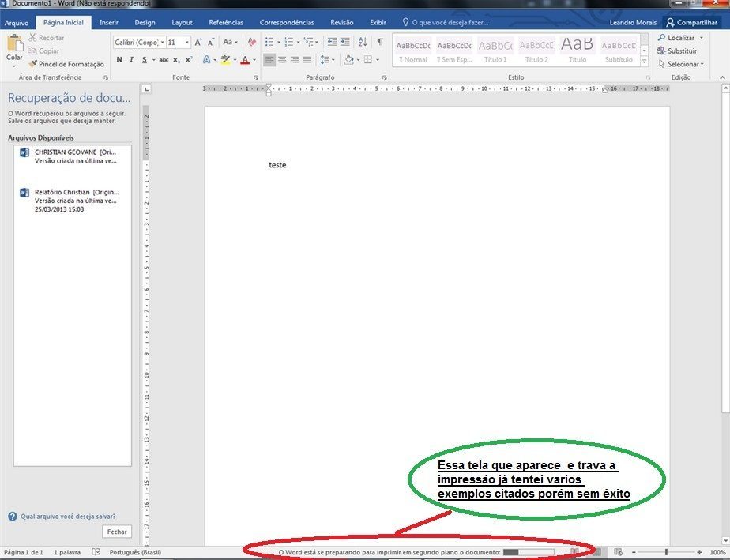This screenshot has height=560, width=730.
Task: Switch to the Correspondências tab
Action: point(287,22)
